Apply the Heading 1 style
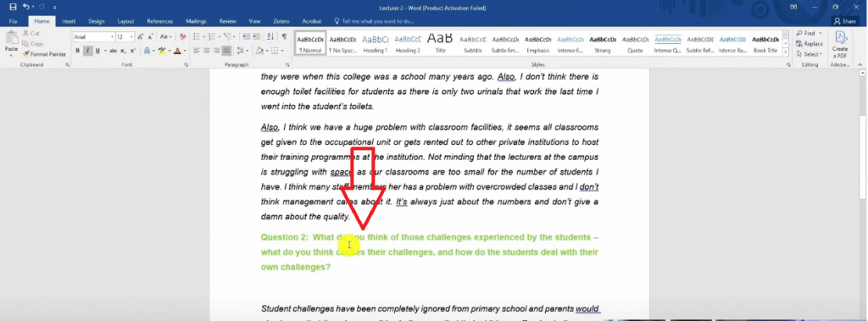Screen dimensions: 868x321 click(x=376, y=44)
